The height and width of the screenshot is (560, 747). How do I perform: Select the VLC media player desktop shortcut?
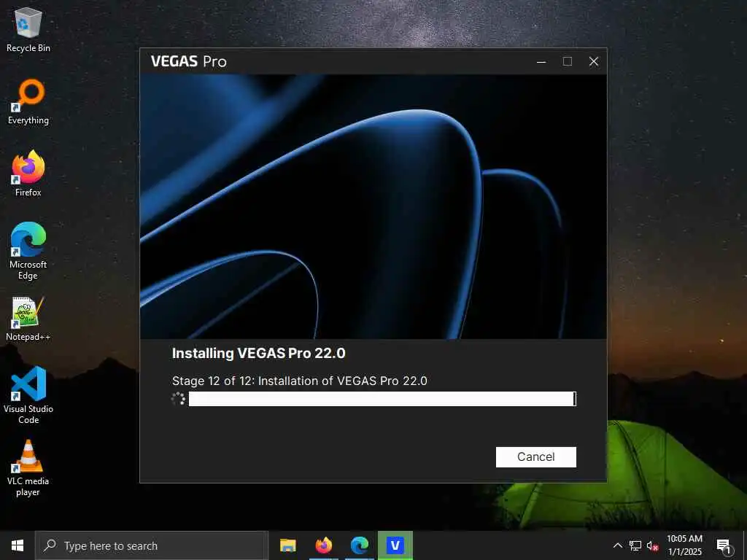28,469
